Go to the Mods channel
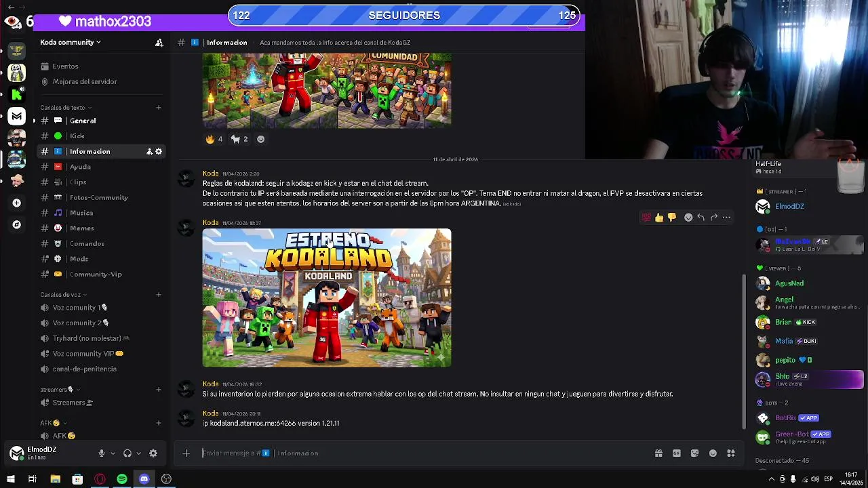This screenshot has height=488, width=868. pos(79,259)
